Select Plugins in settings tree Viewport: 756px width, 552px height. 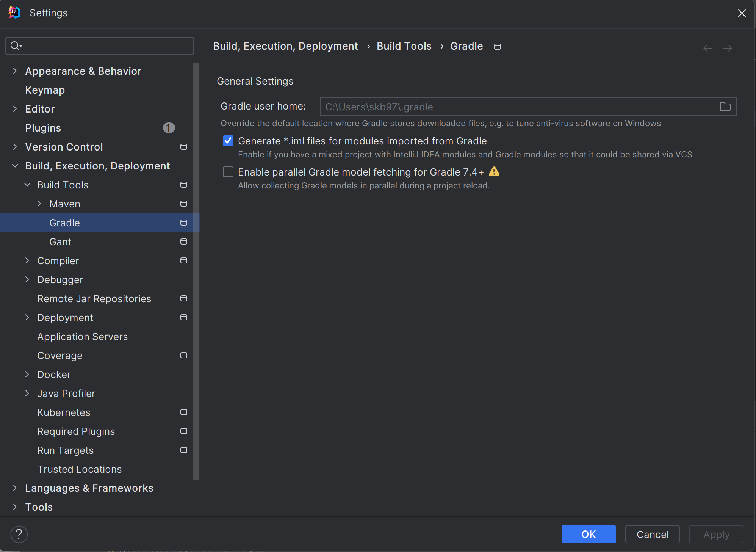tap(43, 128)
